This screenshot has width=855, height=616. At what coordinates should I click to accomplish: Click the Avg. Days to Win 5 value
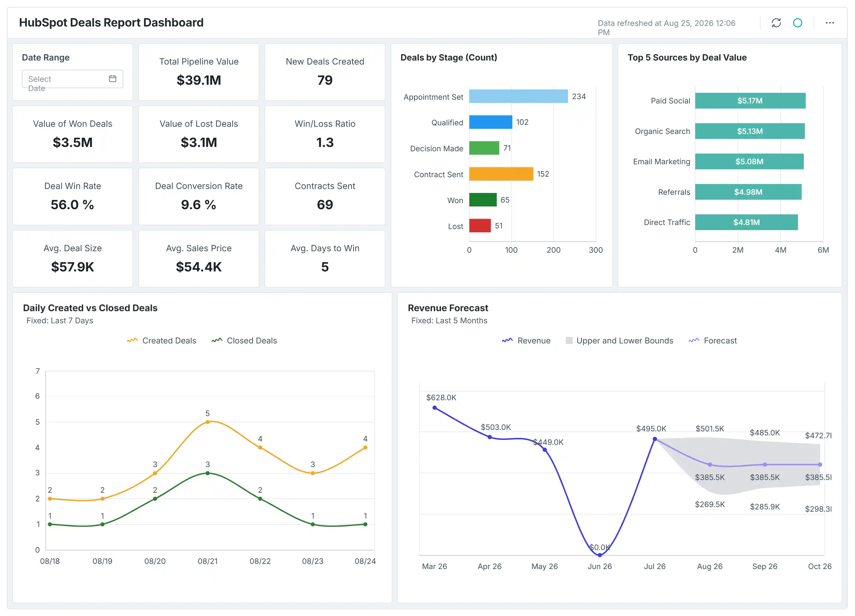click(x=325, y=267)
